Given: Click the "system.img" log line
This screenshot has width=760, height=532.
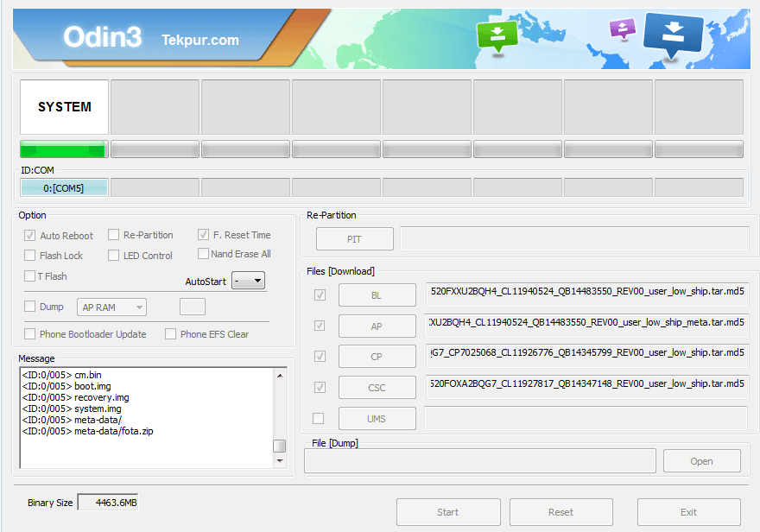Looking at the screenshot, I should (x=72, y=408).
